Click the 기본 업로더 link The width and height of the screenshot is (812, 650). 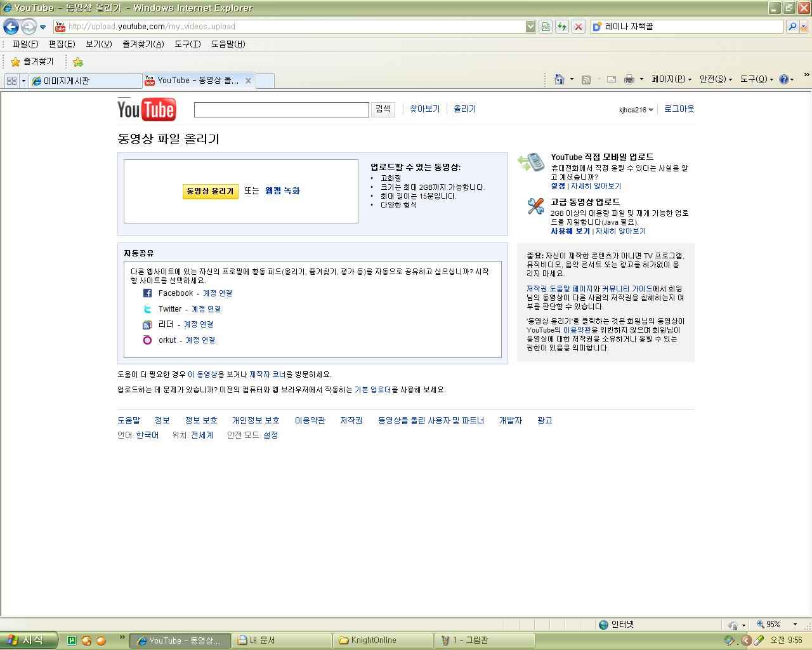click(372, 390)
